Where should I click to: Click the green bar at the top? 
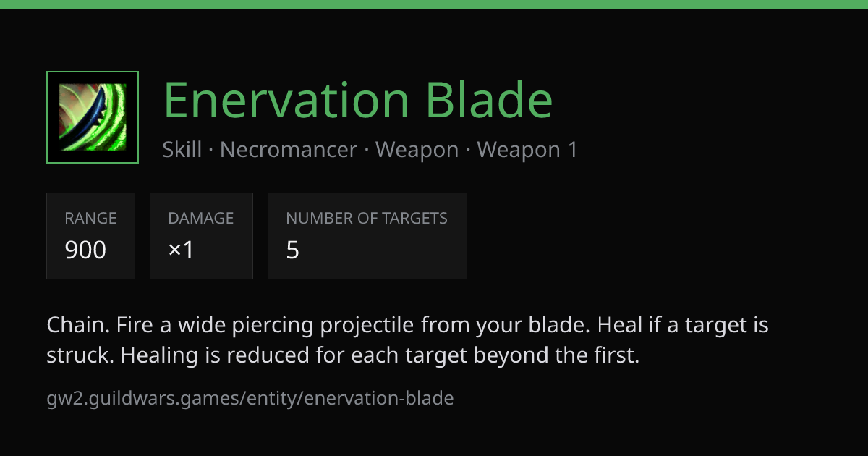434,4
